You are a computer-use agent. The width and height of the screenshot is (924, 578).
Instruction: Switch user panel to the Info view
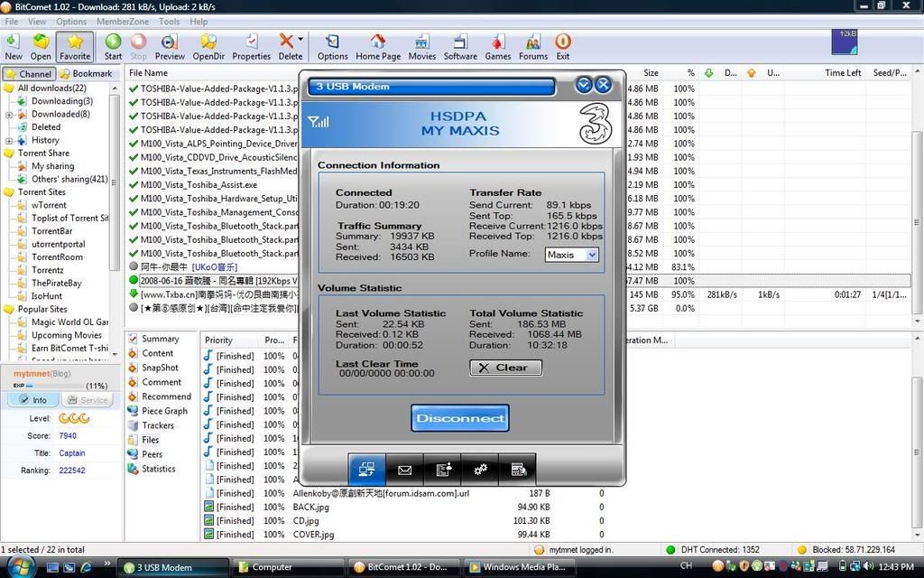coord(33,400)
